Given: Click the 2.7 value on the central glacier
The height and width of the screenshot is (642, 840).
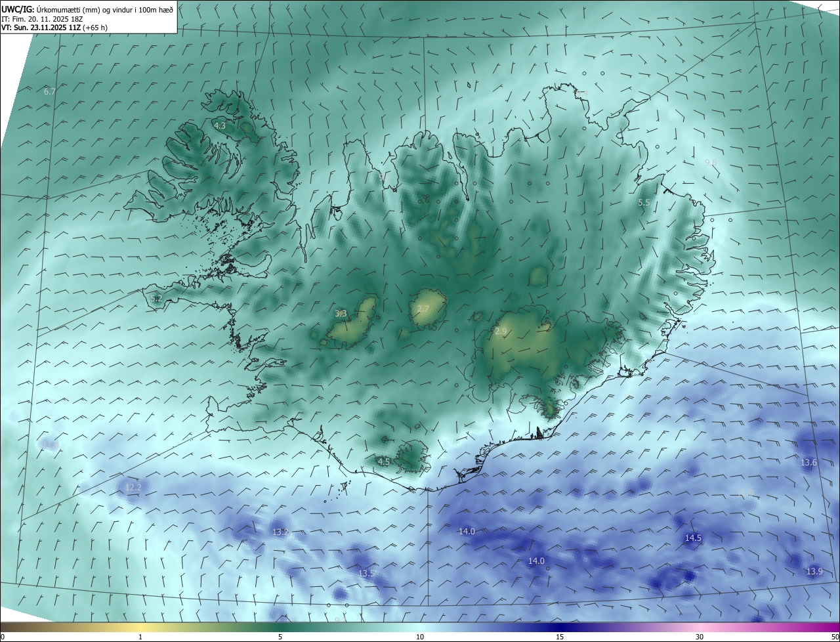Looking at the screenshot, I should point(423,309).
